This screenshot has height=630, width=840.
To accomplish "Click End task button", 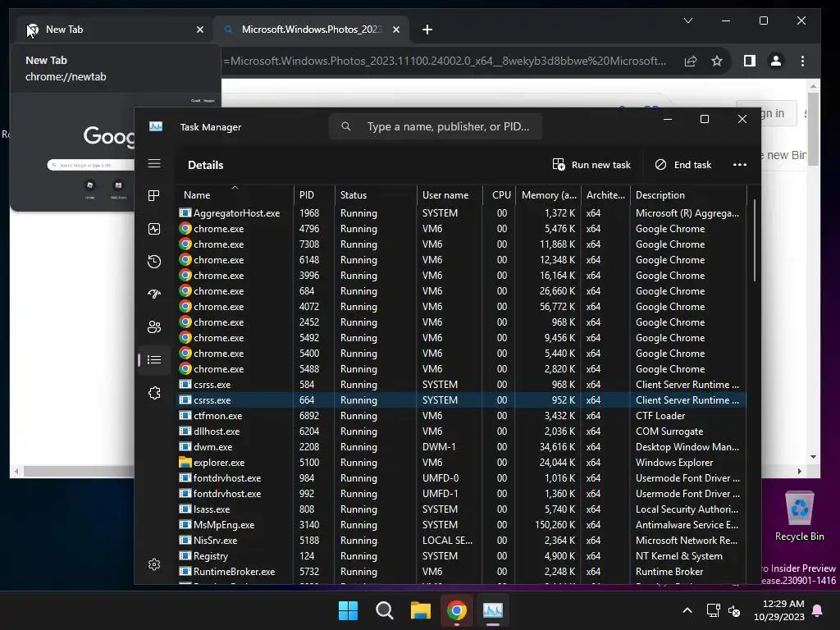I will point(683,164).
